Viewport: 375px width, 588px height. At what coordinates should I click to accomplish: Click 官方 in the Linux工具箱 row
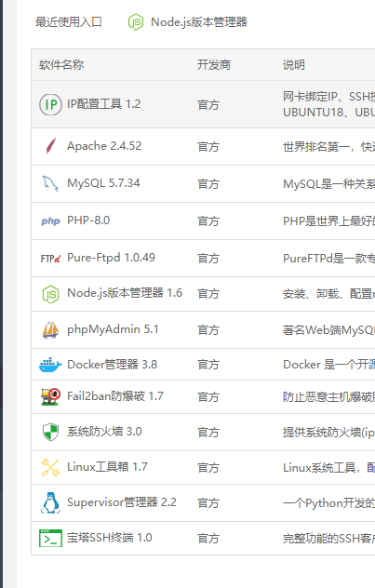coord(208,468)
